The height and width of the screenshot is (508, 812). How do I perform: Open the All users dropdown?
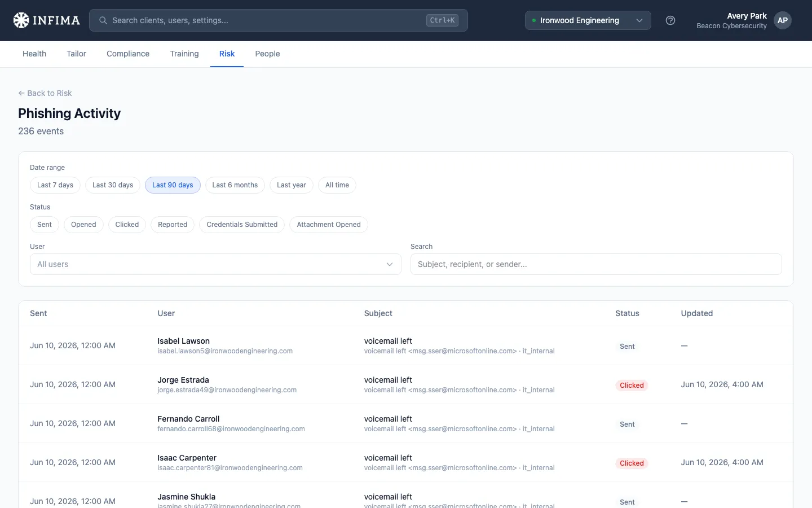pos(215,264)
